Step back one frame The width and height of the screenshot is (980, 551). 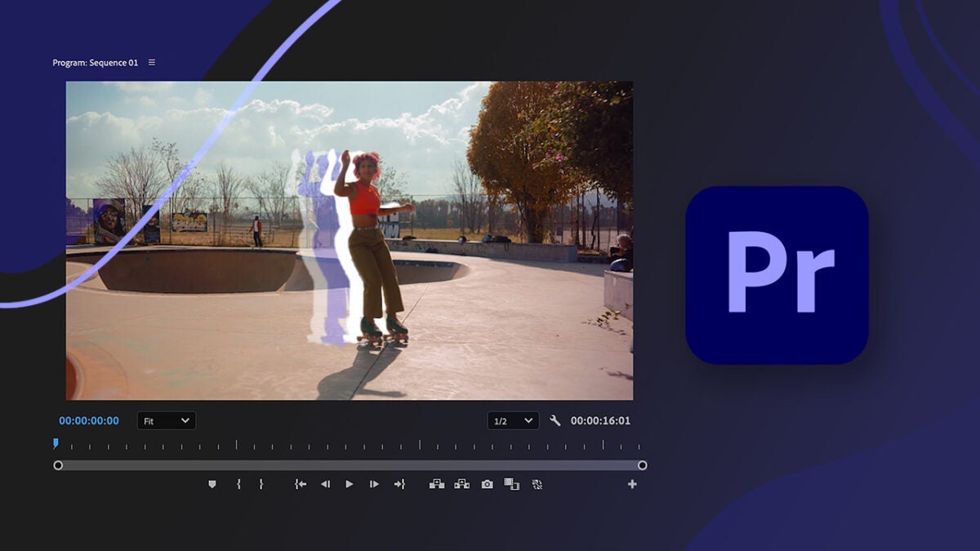pyautogui.click(x=325, y=484)
